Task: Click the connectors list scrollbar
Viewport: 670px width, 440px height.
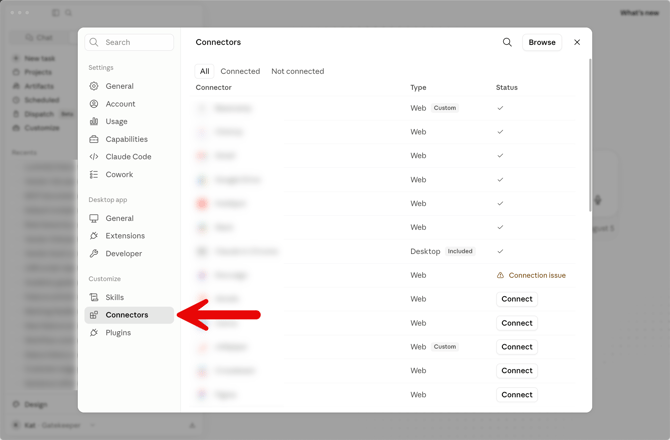Action: coord(590,135)
